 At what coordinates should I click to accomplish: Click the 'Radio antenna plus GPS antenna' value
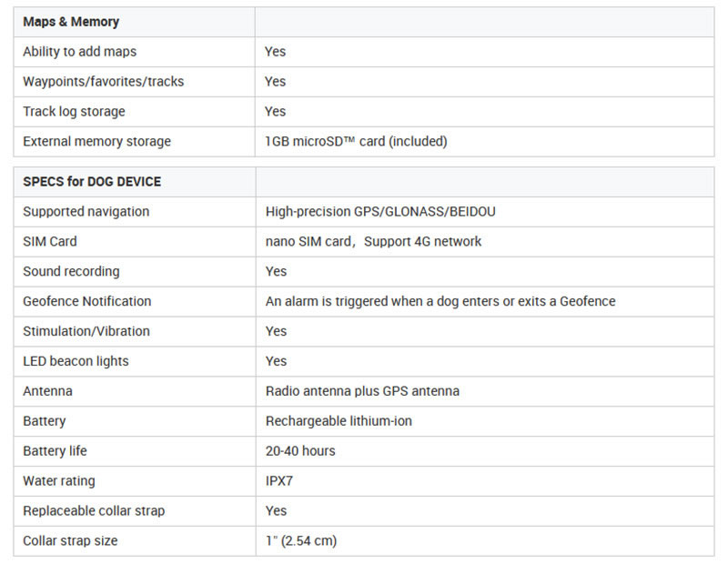click(362, 391)
